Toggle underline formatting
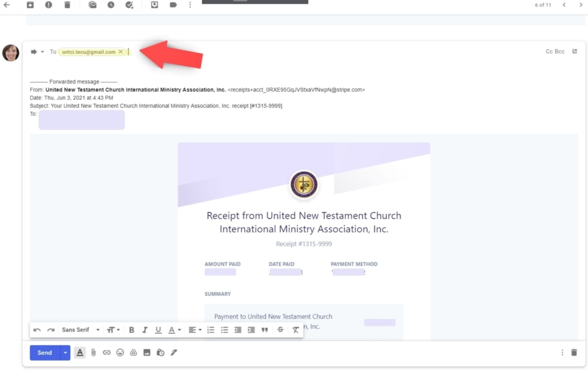The image size is (588, 392). point(158,330)
